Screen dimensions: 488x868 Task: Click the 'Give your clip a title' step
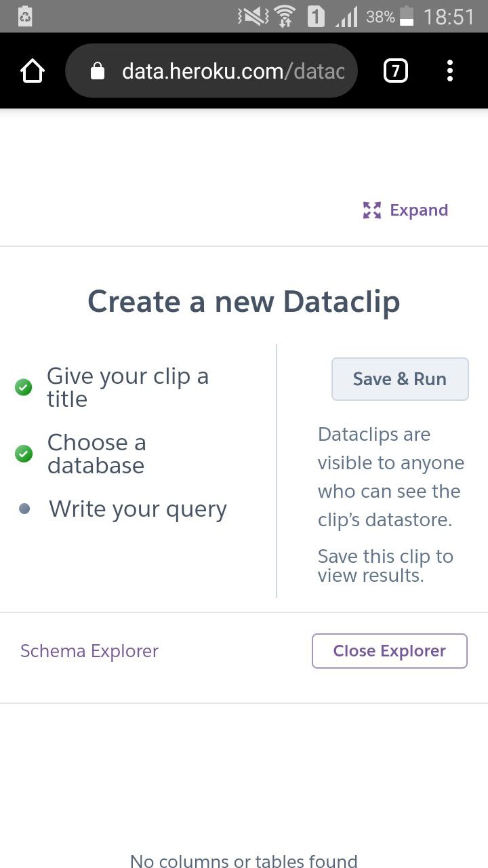tap(127, 387)
